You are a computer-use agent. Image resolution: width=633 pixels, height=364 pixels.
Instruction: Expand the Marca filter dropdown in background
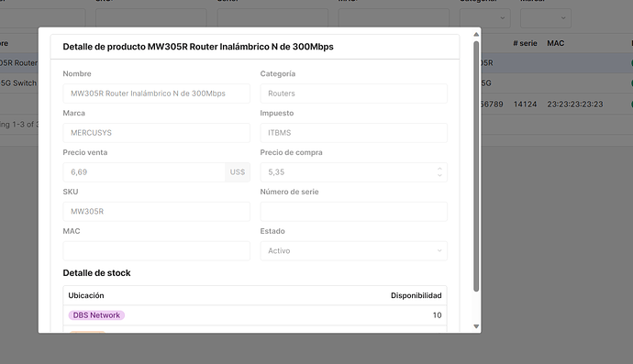(x=546, y=18)
